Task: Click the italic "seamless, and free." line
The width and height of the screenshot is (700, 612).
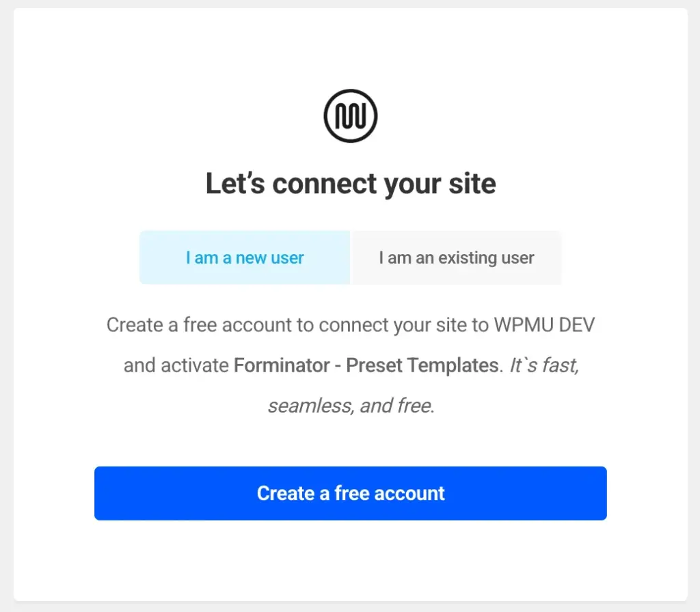Action: [351, 406]
